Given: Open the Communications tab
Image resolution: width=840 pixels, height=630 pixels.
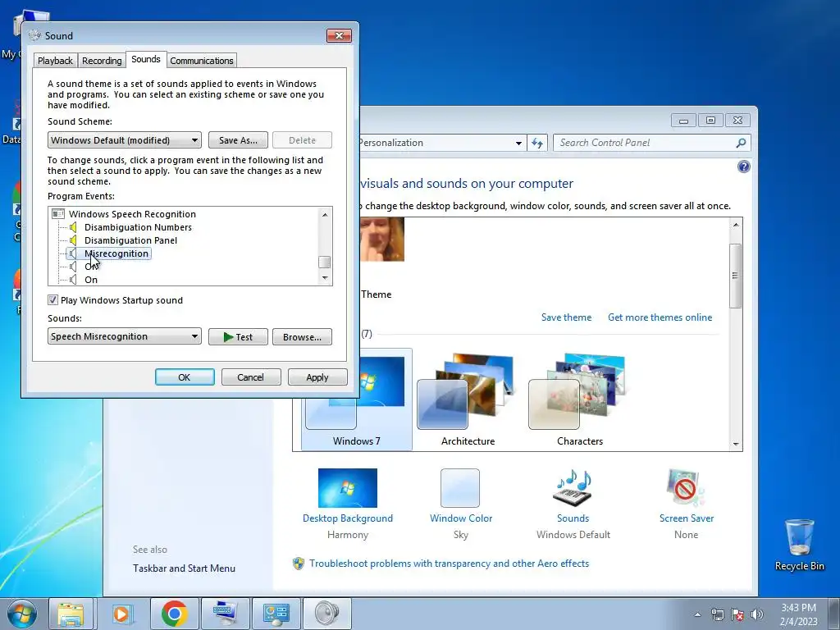Looking at the screenshot, I should coord(202,61).
